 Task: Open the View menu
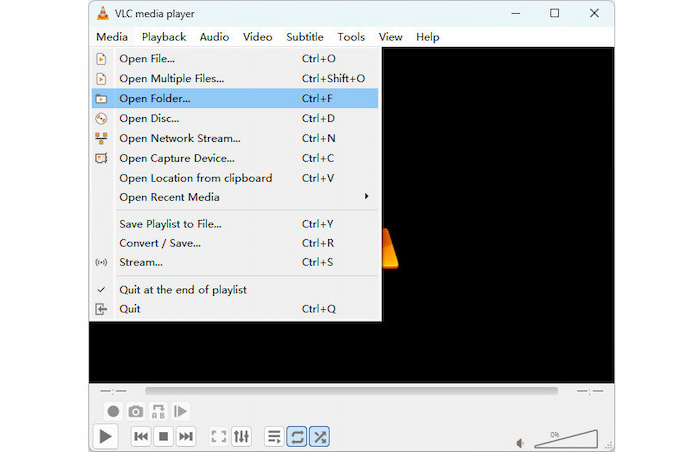pyautogui.click(x=391, y=37)
